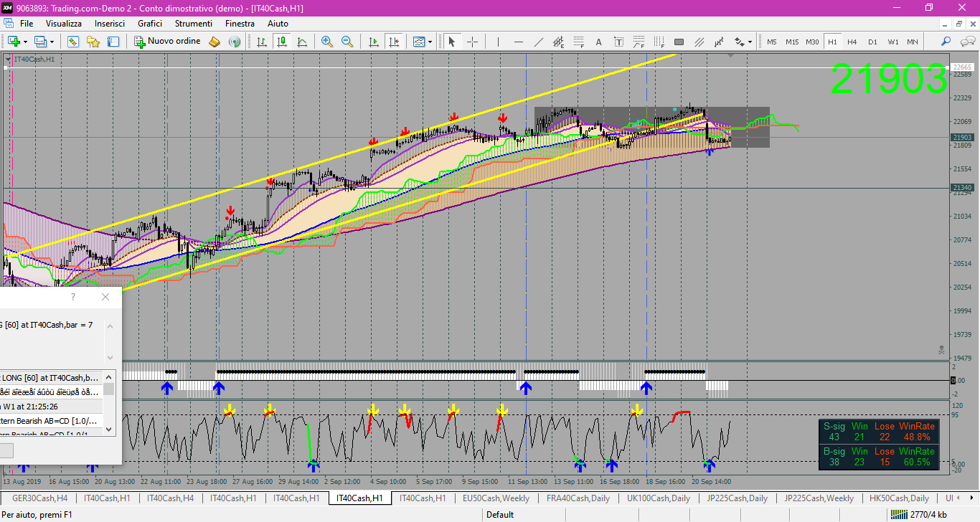This screenshot has height=522, width=980.
Task: Open the Indicators list toolbar icon
Action: pyautogui.click(x=419, y=42)
